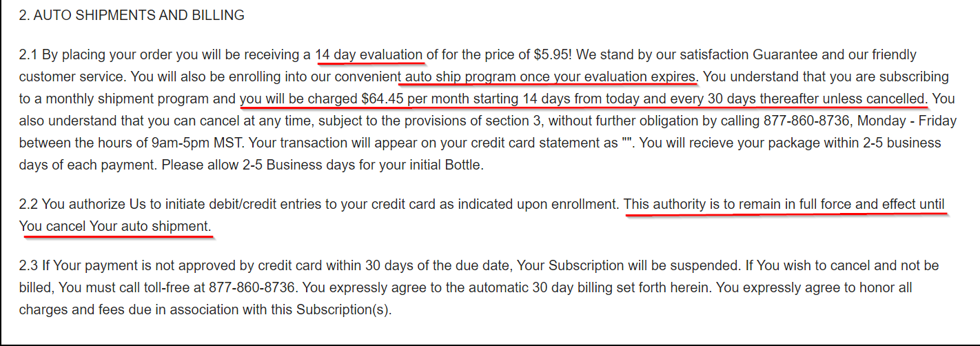Click the underlined "14 day evaluation" text
The height and width of the screenshot is (346, 980).
[x=369, y=54]
